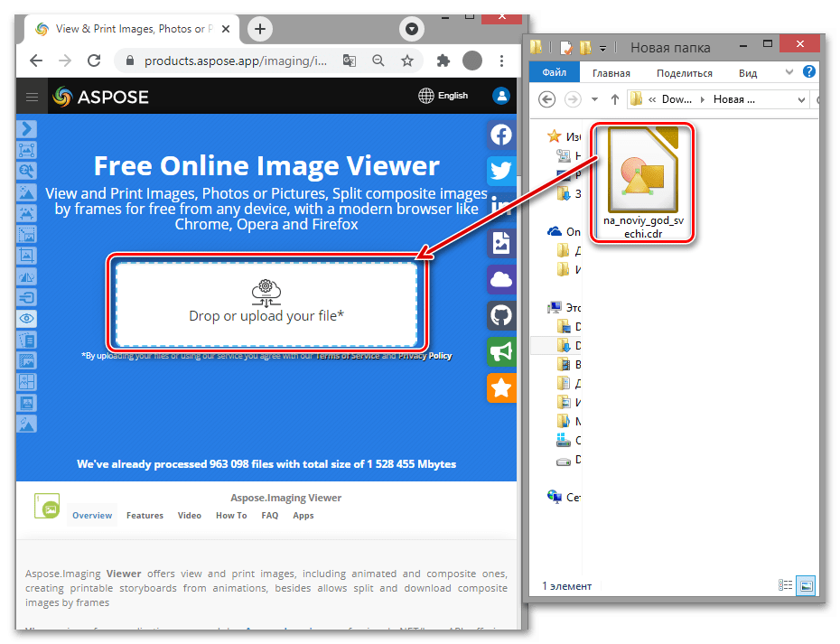The image size is (840, 644).
Task: Open the user account icon on Aspose header
Action: [x=501, y=96]
